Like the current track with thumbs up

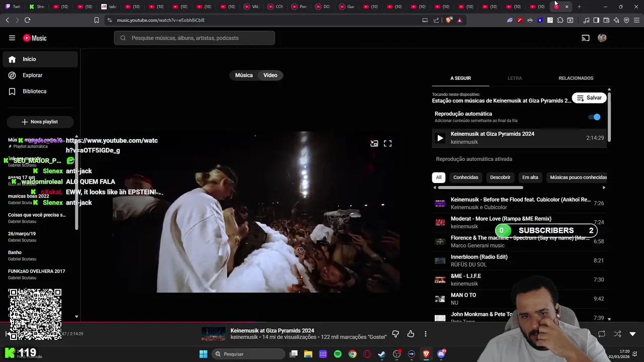(411, 334)
